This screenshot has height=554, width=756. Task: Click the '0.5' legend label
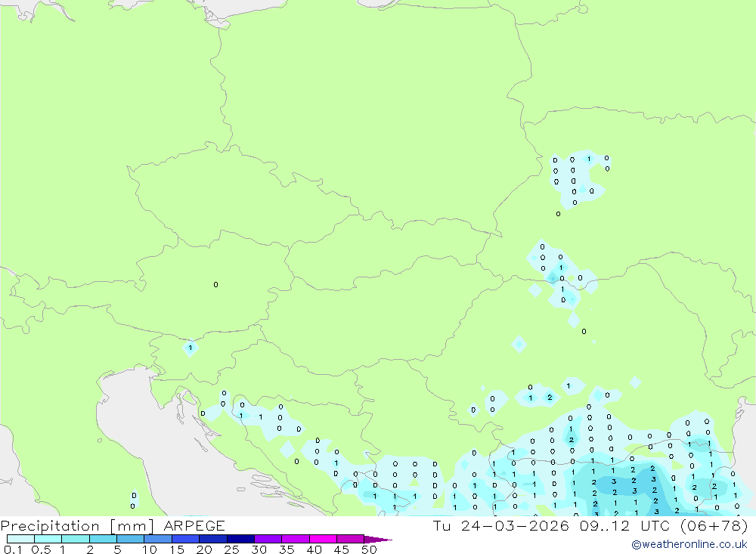pos(41,549)
